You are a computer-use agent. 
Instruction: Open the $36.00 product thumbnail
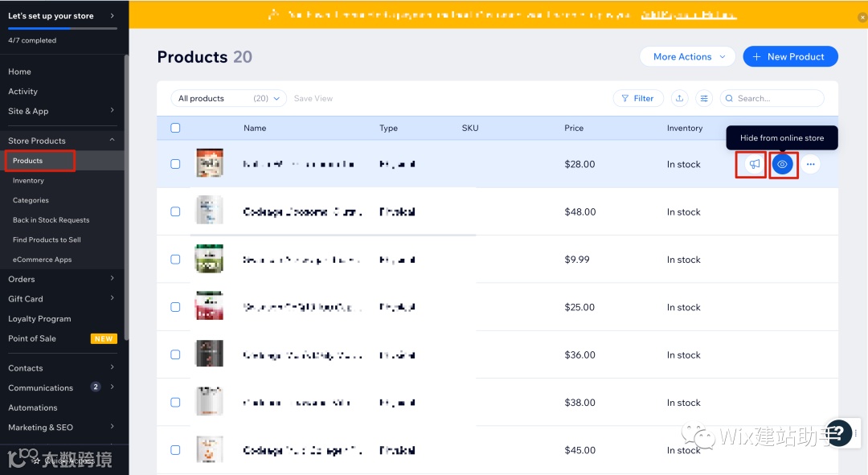tap(209, 354)
